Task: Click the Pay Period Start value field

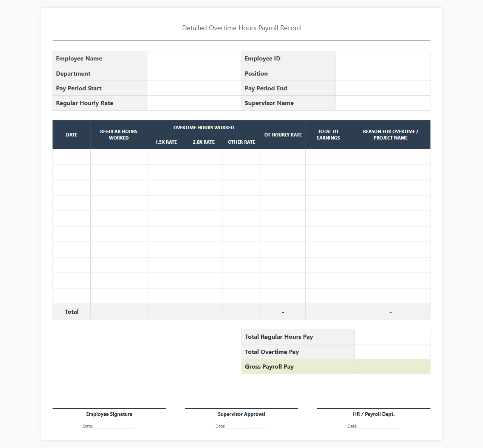Action: pos(194,88)
